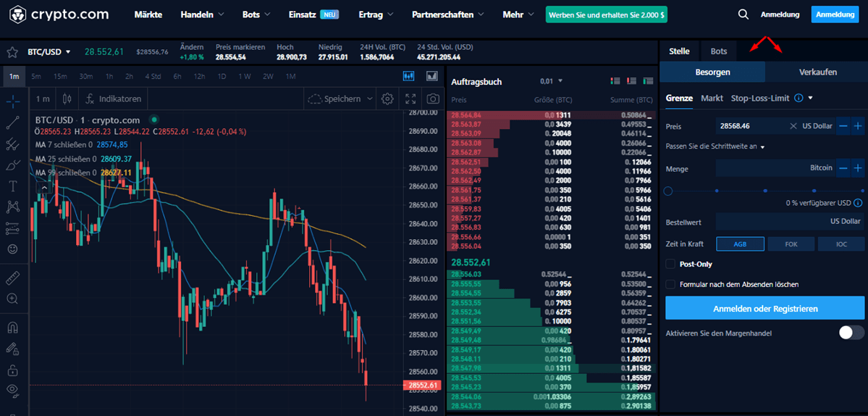The height and width of the screenshot is (416, 868).
Task: Toggle the magnet snap mode
Action: point(13,328)
